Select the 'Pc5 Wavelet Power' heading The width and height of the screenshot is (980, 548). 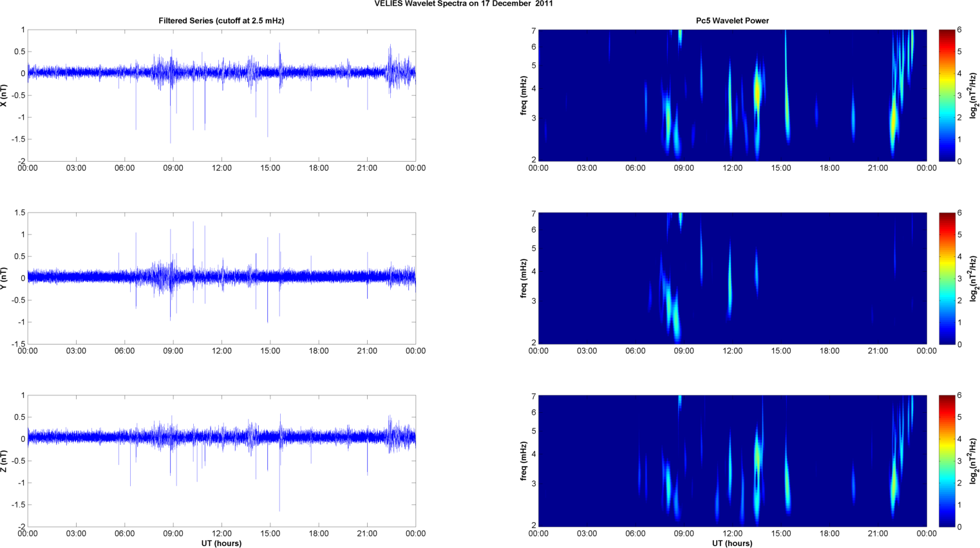[x=732, y=21]
